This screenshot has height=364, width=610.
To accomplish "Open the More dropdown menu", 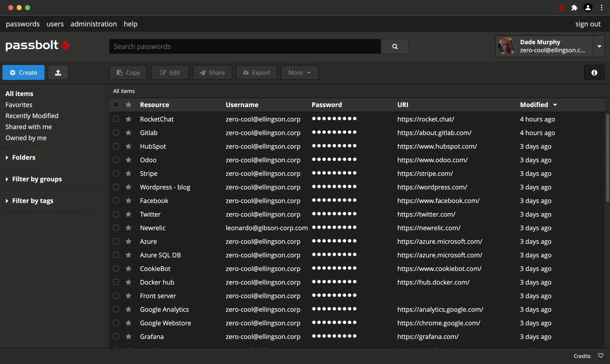I will pos(299,73).
